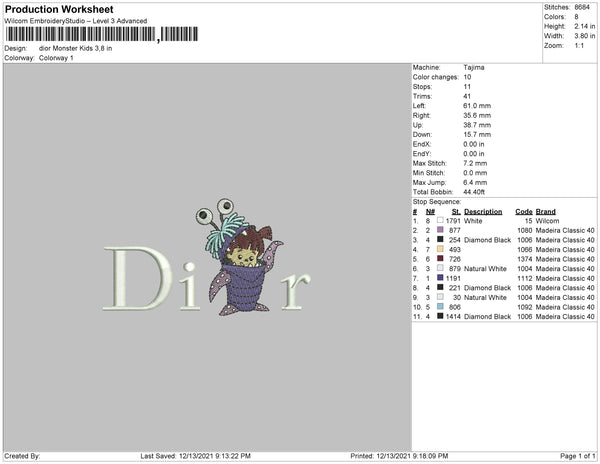Click the Stitches value 8684

point(582,7)
